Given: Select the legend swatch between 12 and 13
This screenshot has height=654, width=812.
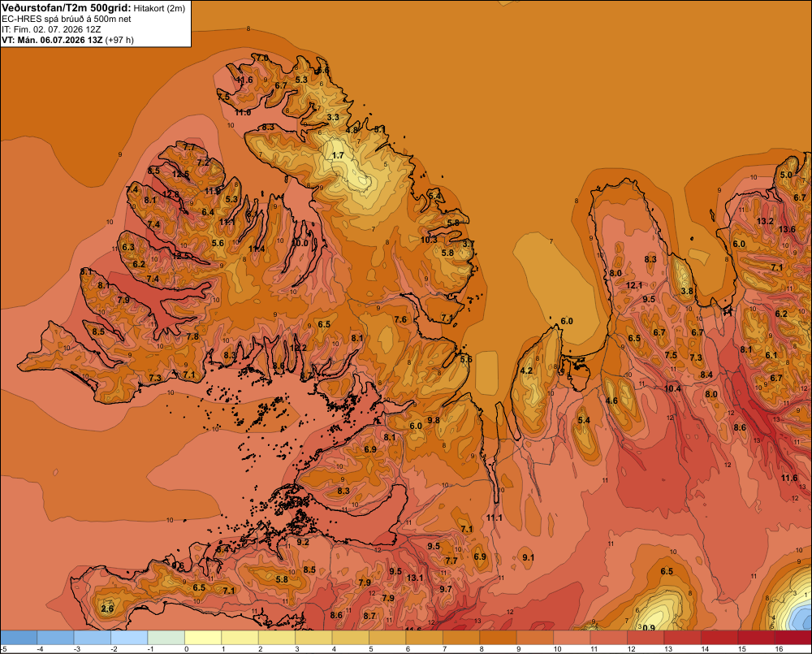Looking at the screenshot, I should pyautogui.click(x=646, y=638).
